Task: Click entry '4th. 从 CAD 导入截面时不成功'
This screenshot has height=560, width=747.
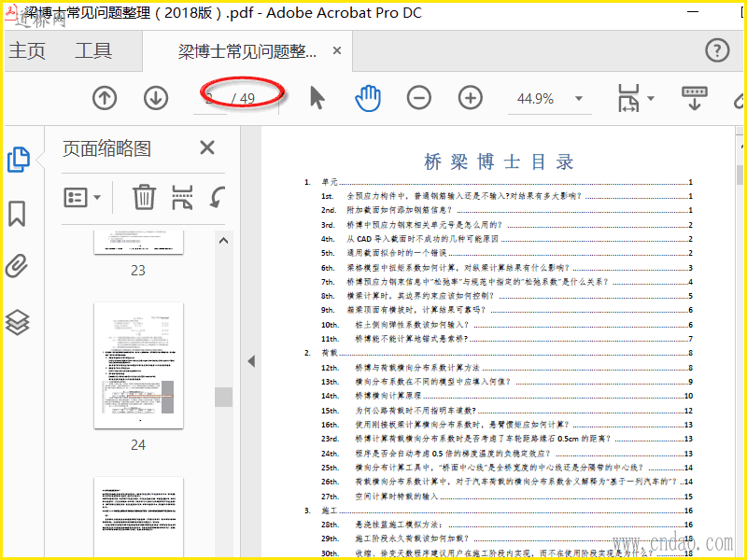Action: click(507, 239)
